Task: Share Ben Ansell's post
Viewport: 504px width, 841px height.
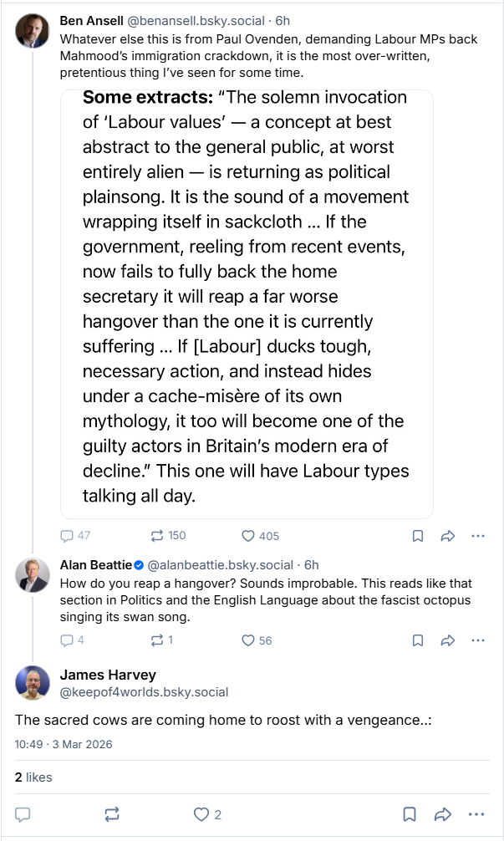Action: tap(447, 536)
